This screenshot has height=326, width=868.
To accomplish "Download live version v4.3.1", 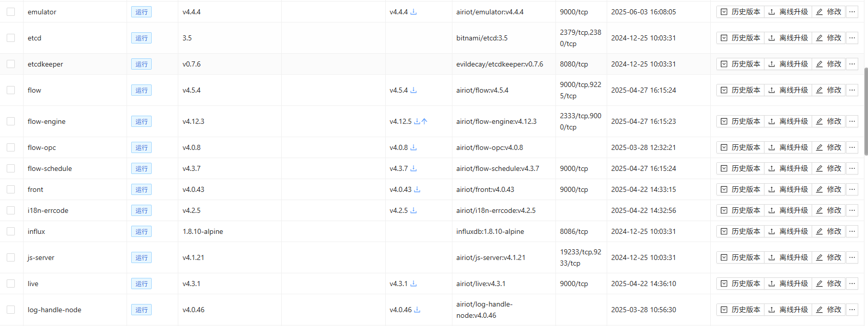I will [414, 284].
